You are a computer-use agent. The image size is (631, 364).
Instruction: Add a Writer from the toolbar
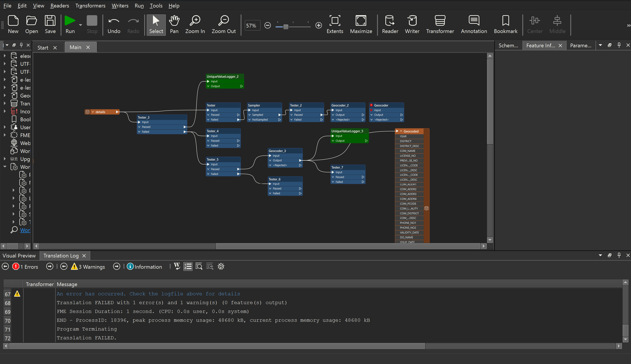(x=412, y=21)
